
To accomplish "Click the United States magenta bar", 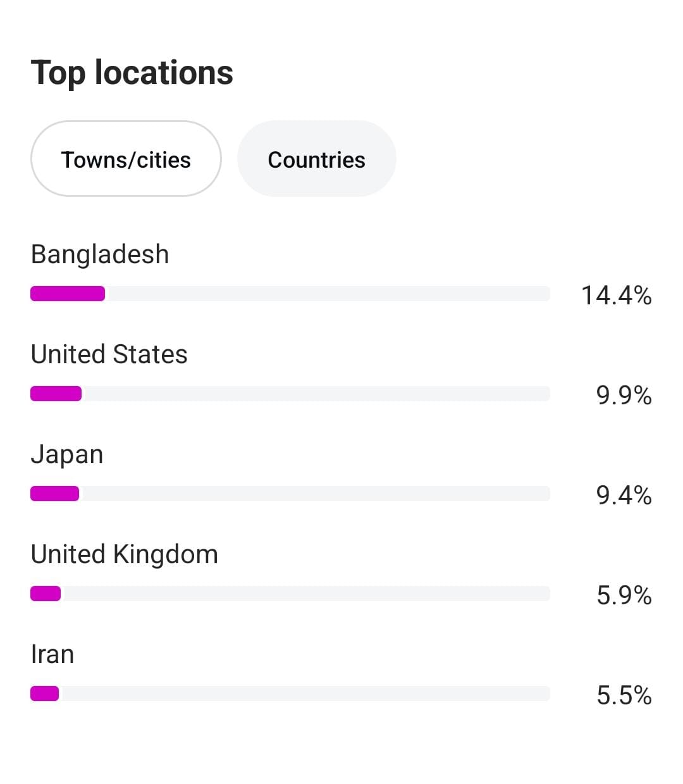I will point(56,394).
